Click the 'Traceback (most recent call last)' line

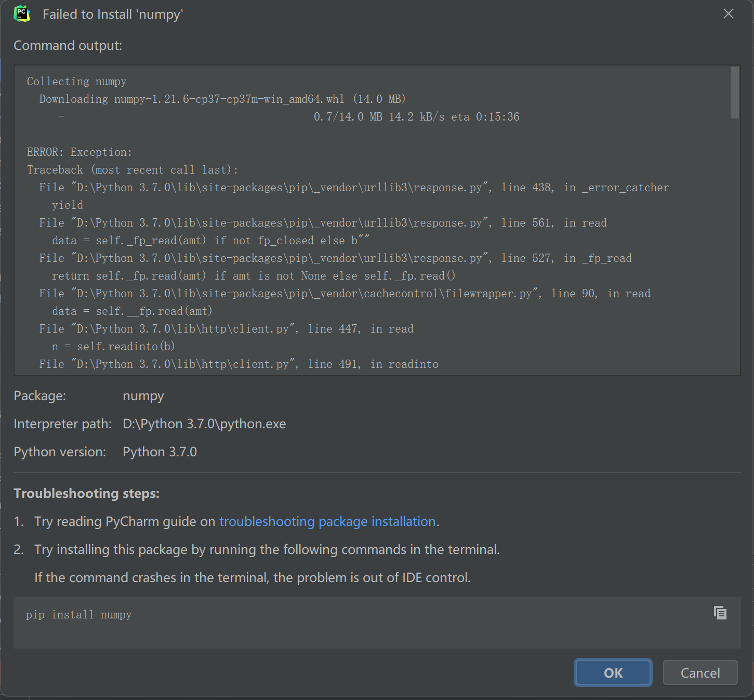click(133, 170)
